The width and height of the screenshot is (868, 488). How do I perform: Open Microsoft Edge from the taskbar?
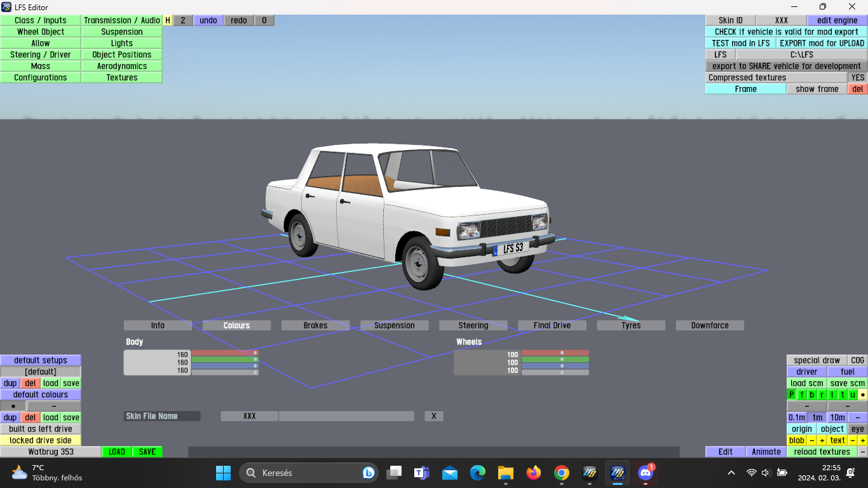[x=478, y=473]
